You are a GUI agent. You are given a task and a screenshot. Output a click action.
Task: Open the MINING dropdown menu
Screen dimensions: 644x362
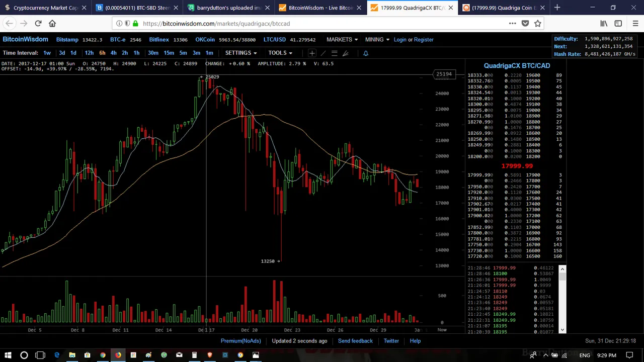tap(377, 39)
